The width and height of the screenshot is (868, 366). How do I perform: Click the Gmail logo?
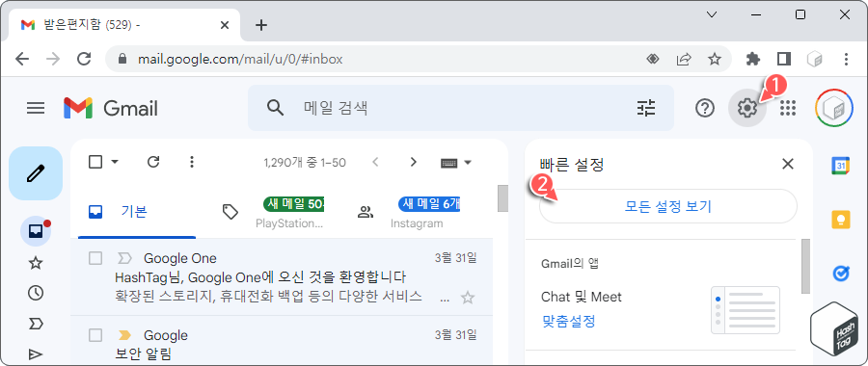click(111, 108)
